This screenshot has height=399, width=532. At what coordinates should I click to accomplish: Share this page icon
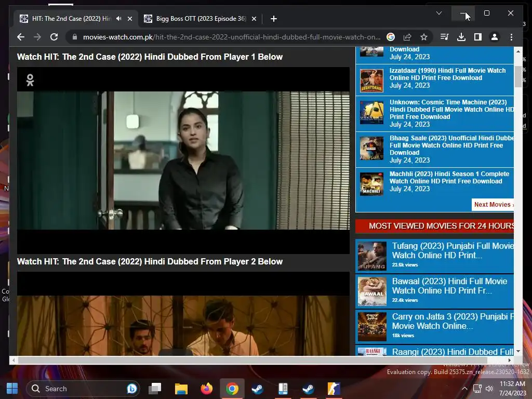407,37
